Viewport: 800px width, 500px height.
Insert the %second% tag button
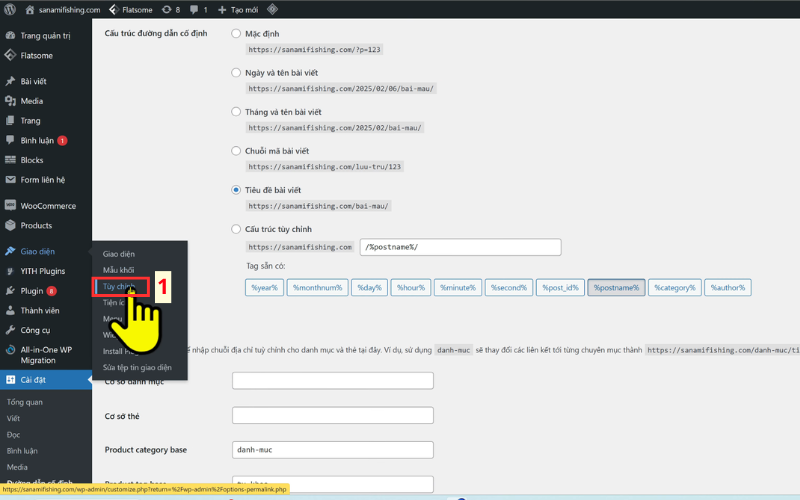pos(509,287)
